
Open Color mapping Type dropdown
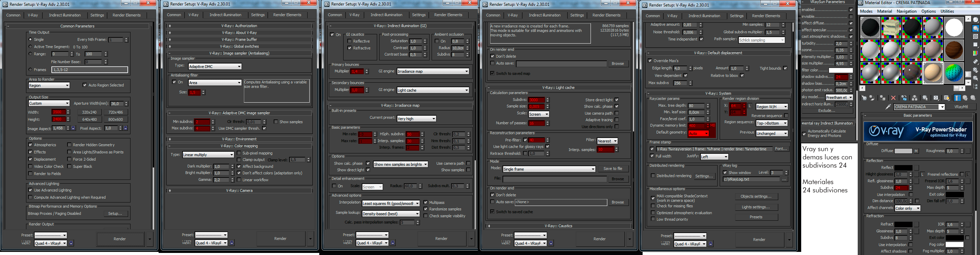[x=208, y=155]
